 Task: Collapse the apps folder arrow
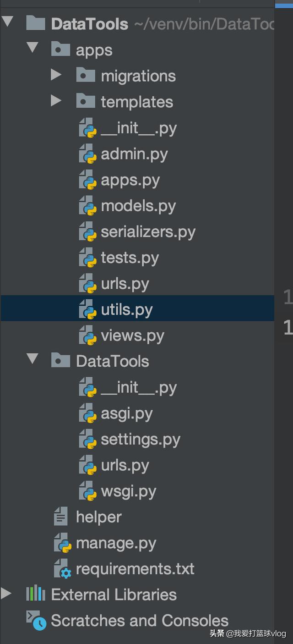(x=32, y=47)
